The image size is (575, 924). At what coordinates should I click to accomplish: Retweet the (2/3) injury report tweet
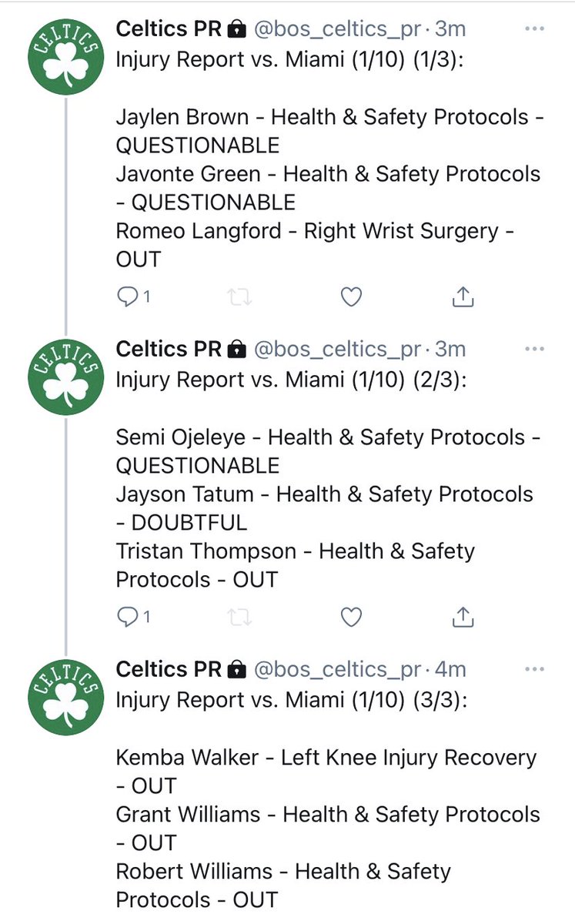click(x=241, y=616)
